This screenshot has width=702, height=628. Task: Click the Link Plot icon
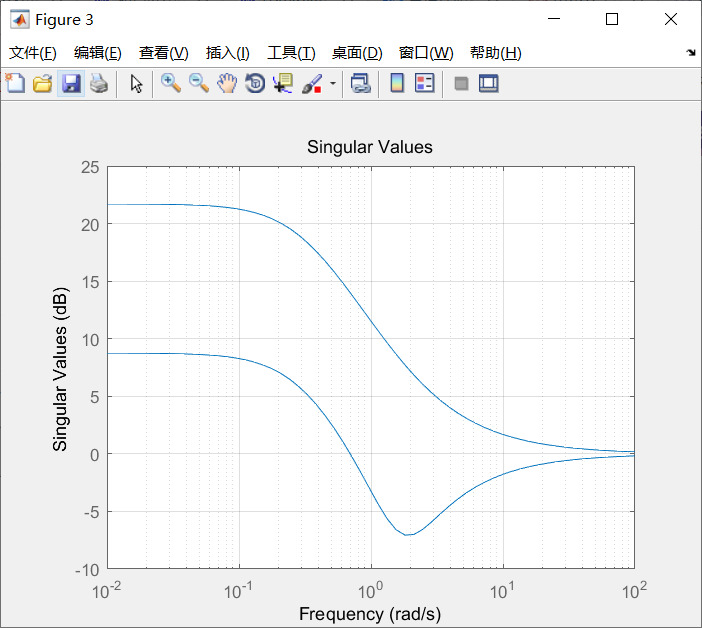pos(361,84)
